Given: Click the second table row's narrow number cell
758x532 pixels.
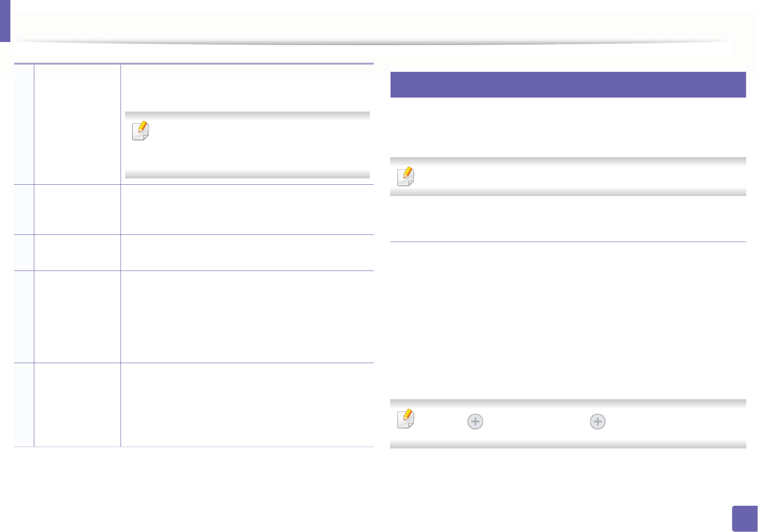Looking at the screenshot, I should (x=24, y=210).
